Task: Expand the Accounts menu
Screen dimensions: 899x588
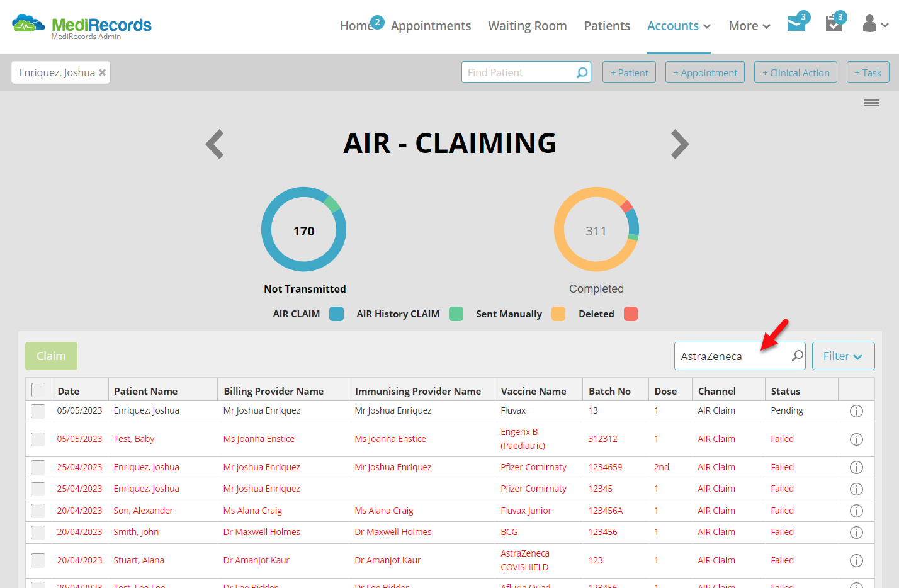Action: [x=679, y=26]
